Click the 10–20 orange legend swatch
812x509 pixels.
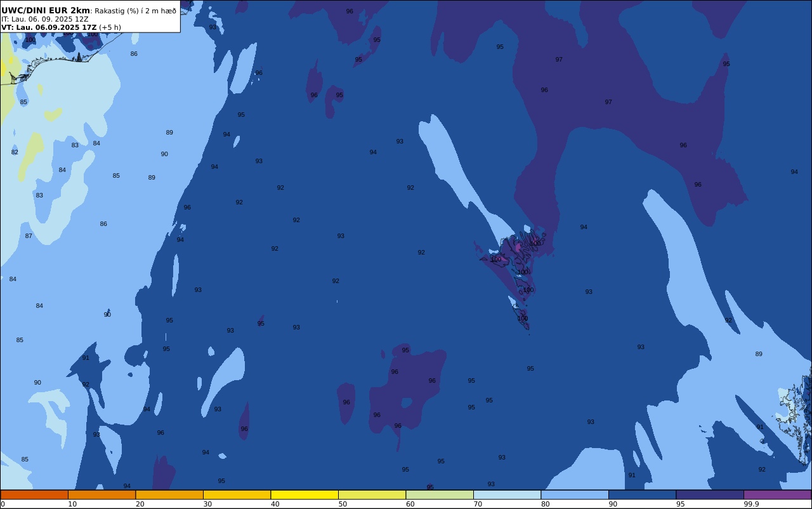pyautogui.click(x=101, y=494)
